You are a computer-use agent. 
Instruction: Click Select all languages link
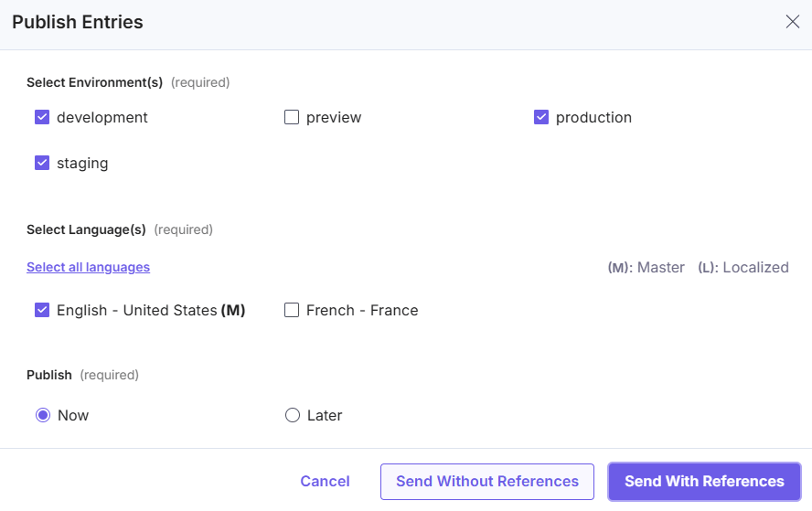click(88, 267)
